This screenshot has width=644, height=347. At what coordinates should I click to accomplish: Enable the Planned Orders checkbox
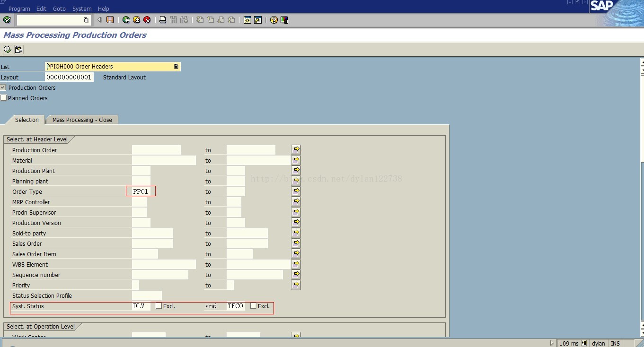click(3, 98)
